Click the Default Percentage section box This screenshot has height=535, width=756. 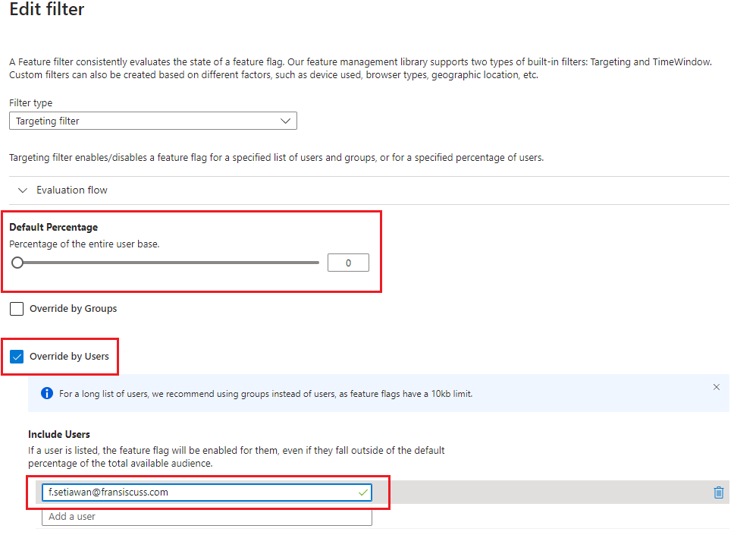point(192,251)
